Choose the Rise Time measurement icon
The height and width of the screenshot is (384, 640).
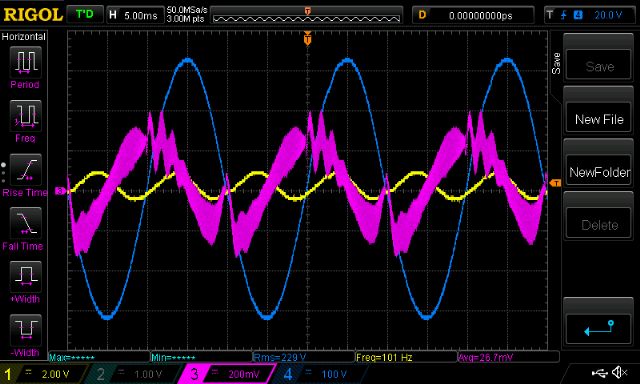[x=25, y=169]
